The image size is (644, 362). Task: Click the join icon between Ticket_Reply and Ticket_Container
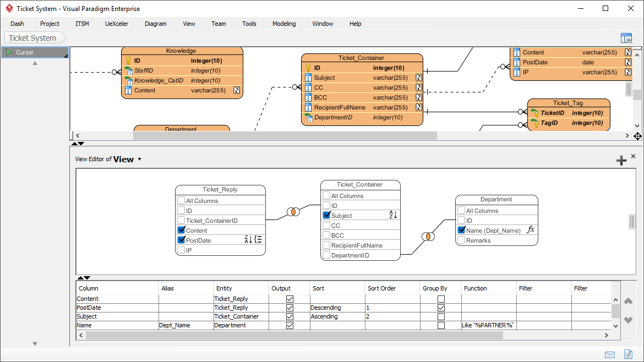coord(293,212)
